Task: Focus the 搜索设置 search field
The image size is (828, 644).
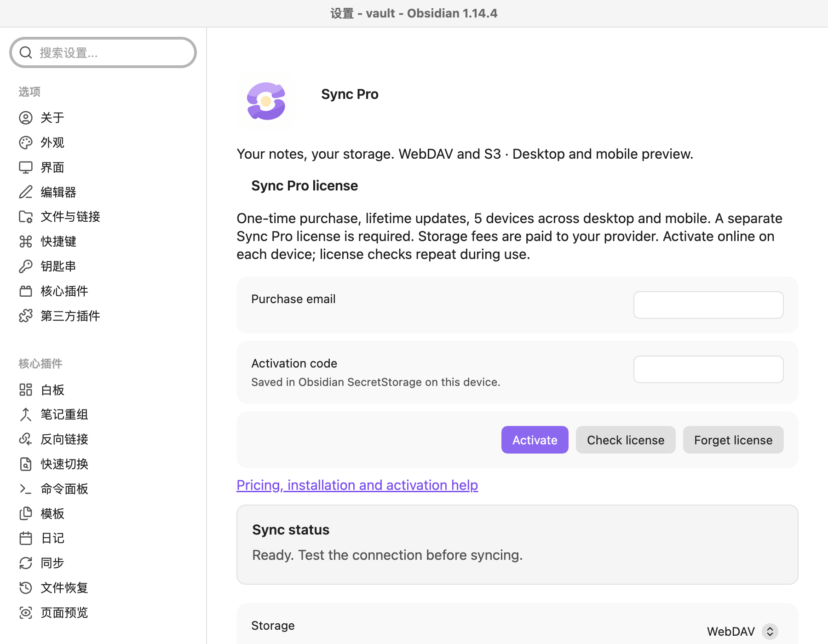Action: pyautogui.click(x=103, y=52)
